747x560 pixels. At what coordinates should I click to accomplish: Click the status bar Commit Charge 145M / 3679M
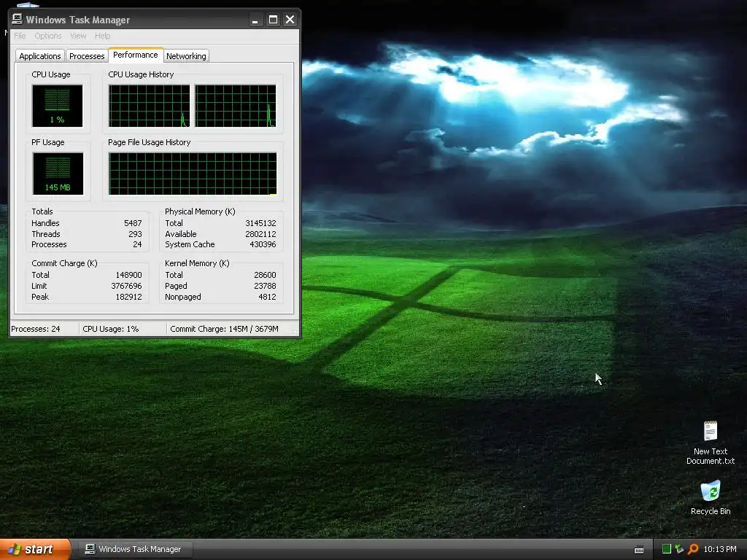tap(230, 329)
